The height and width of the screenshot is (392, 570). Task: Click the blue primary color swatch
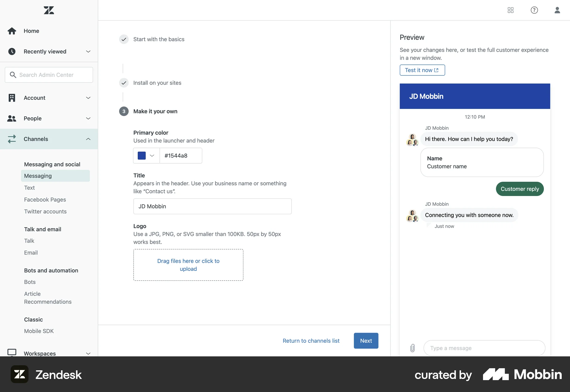pos(142,155)
